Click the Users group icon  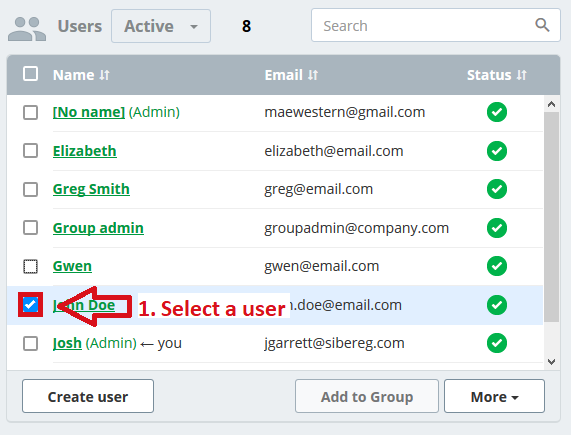click(x=27, y=28)
